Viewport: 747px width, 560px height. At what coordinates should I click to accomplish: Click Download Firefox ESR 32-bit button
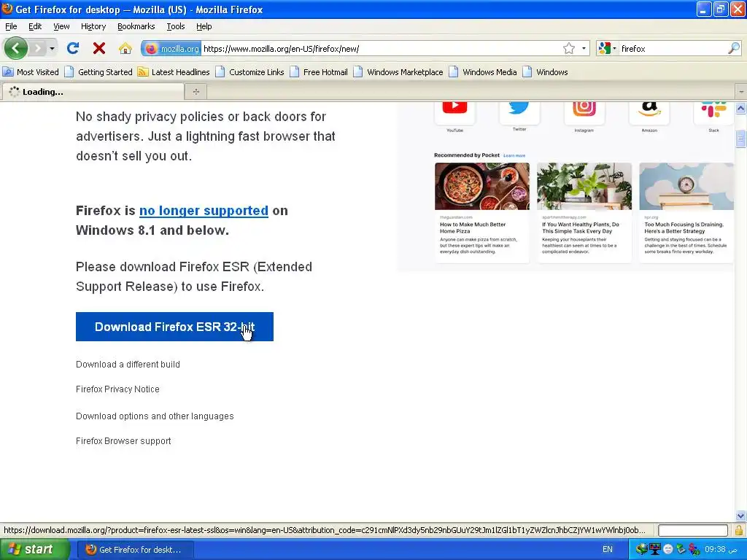coord(174,327)
